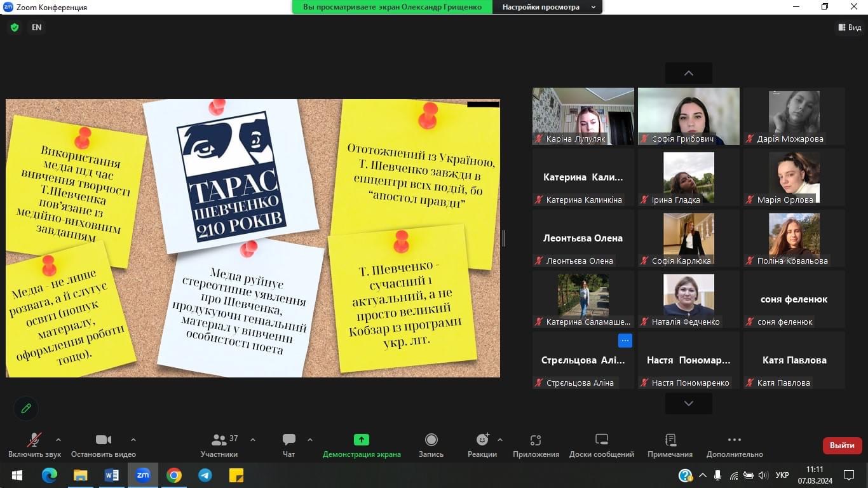Select Дарія Можарова participant tile

[794, 116]
